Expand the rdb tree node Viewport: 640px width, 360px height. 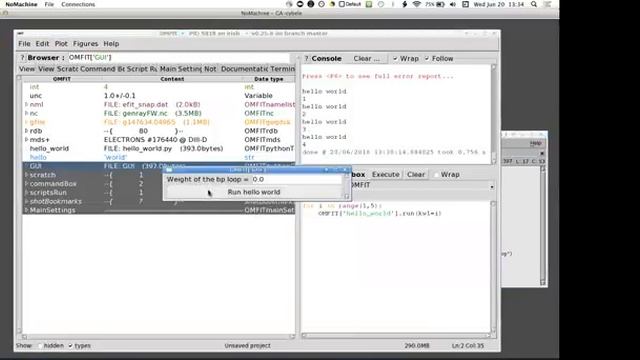[x=27, y=131]
